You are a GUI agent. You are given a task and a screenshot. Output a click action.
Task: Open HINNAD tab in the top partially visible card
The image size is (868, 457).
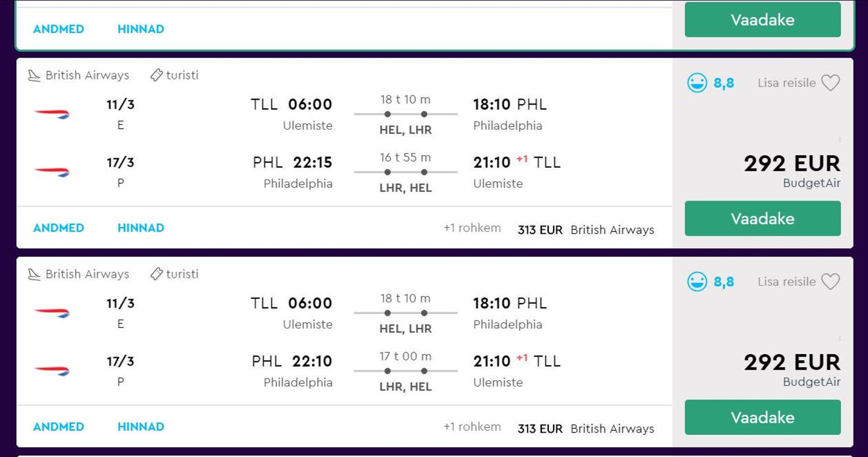click(x=141, y=29)
